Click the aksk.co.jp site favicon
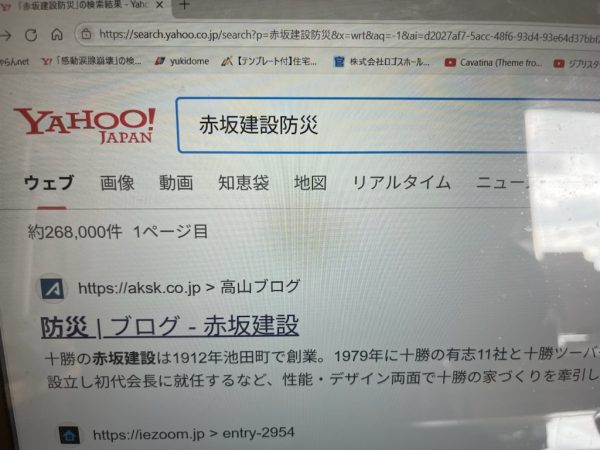Image resolution: width=600 pixels, height=450 pixels. pos(52,289)
